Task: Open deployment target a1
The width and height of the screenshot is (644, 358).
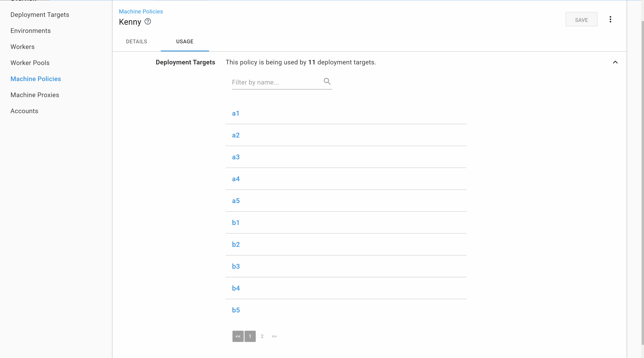Action: point(235,113)
